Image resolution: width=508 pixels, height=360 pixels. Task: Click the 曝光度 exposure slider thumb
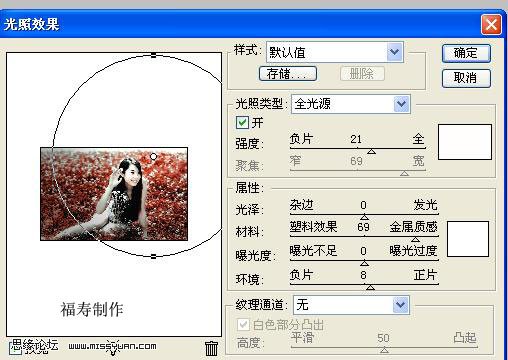pyautogui.click(x=364, y=263)
